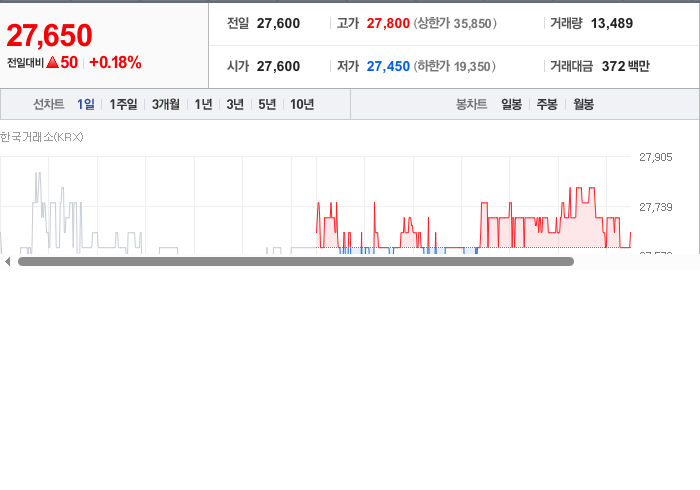
Task: Click the 고가 value 27,800
Action: click(x=388, y=23)
